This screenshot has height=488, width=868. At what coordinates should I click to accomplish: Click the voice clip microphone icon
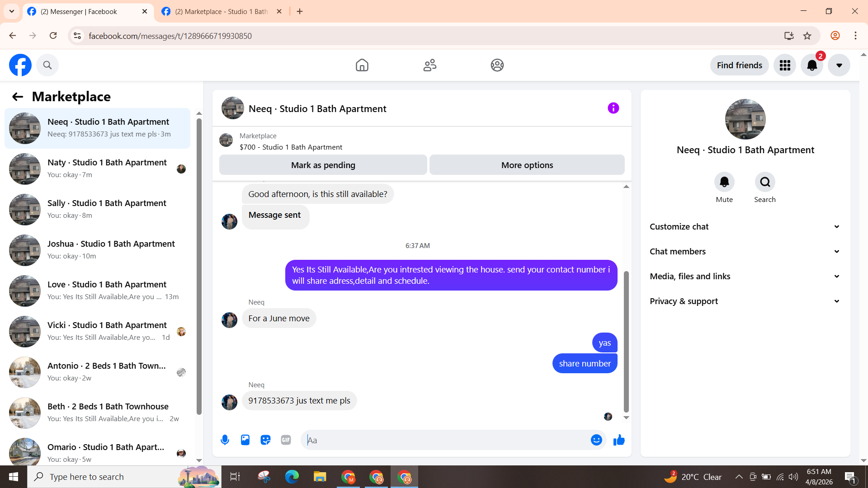click(225, 440)
